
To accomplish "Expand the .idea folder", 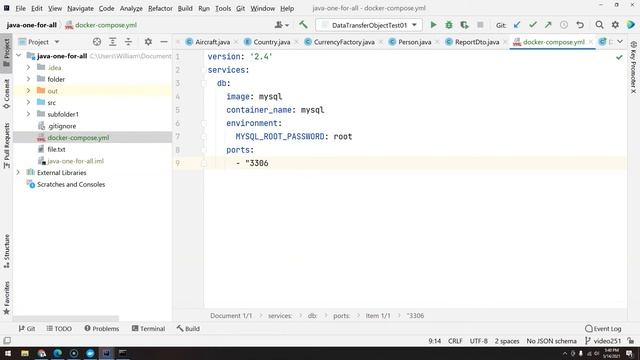I will [29, 67].
